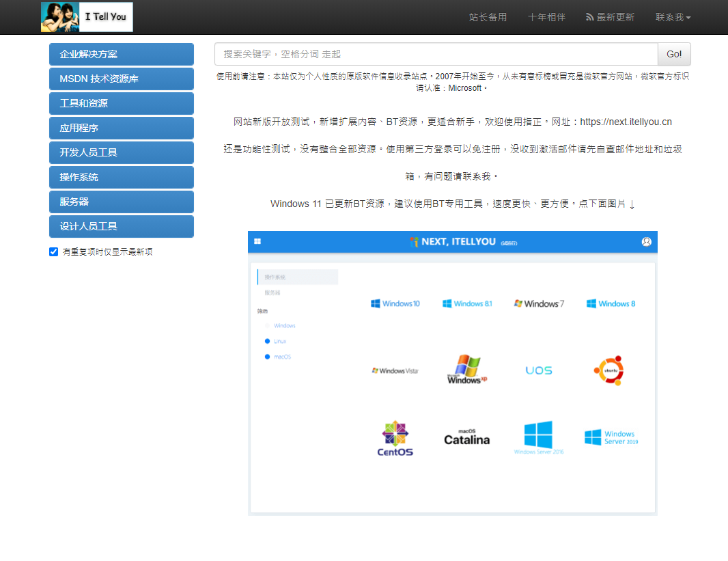The width and height of the screenshot is (728, 561).
Task: Expand the 服务器 category
Action: [x=122, y=202]
